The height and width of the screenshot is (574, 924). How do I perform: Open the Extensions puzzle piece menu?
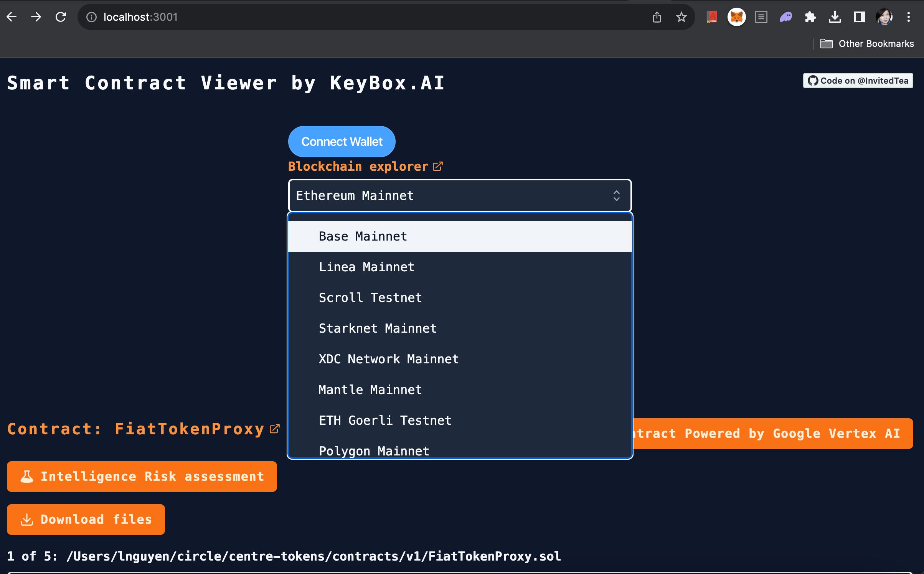point(810,17)
